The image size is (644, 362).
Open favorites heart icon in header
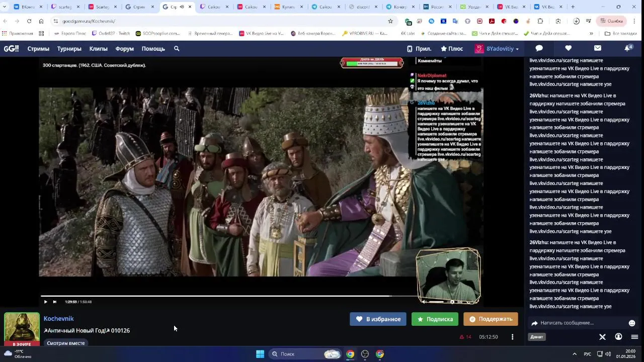pos(568,48)
